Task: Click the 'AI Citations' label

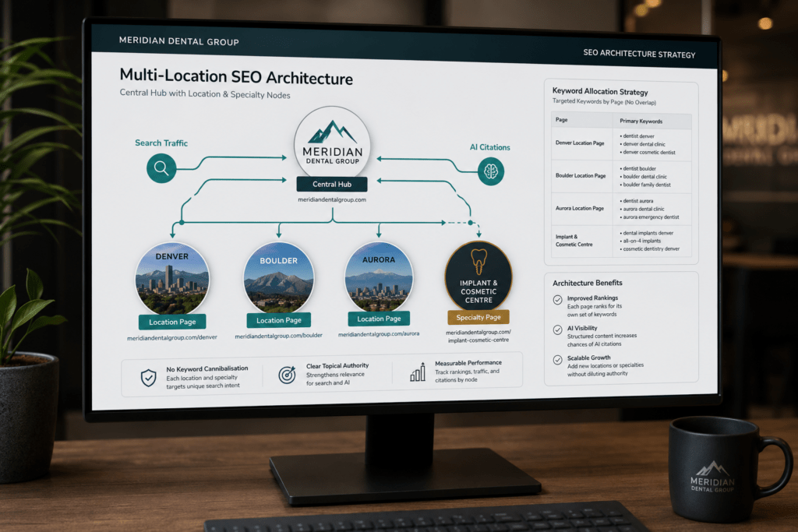Action: click(x=489, y=147)
